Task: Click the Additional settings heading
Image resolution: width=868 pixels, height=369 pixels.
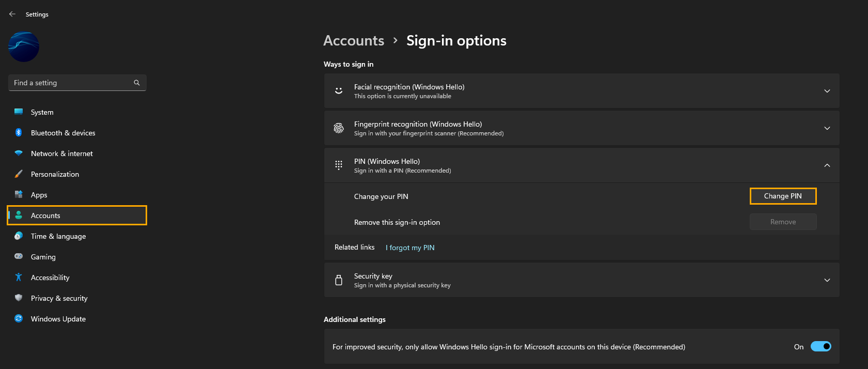Action: click(x=355, y=319)
